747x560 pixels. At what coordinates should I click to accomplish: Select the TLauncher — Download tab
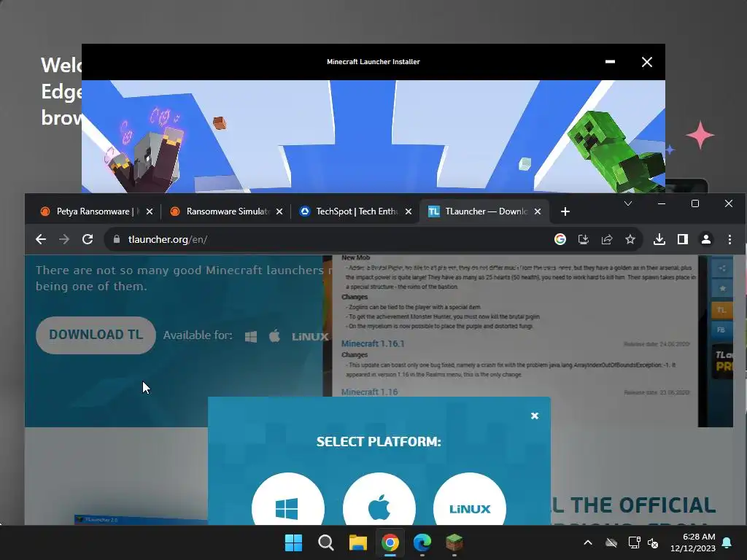[x=484, y=211]
